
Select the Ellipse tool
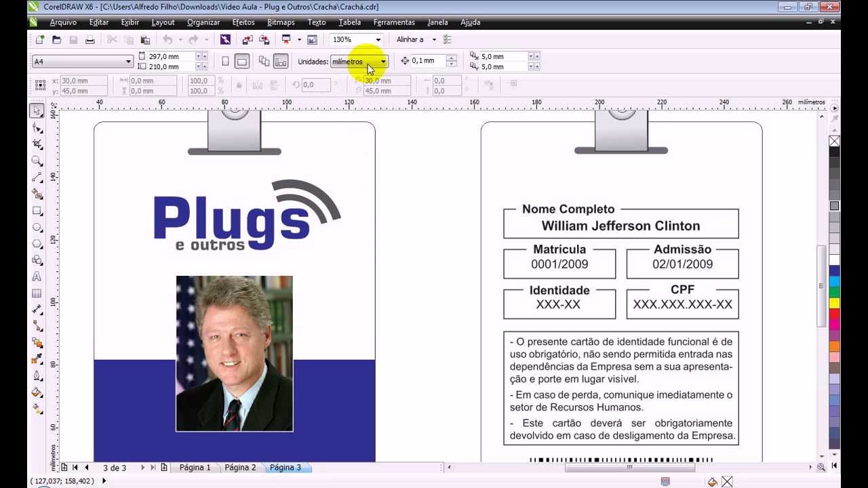click(x=37, y=227)
